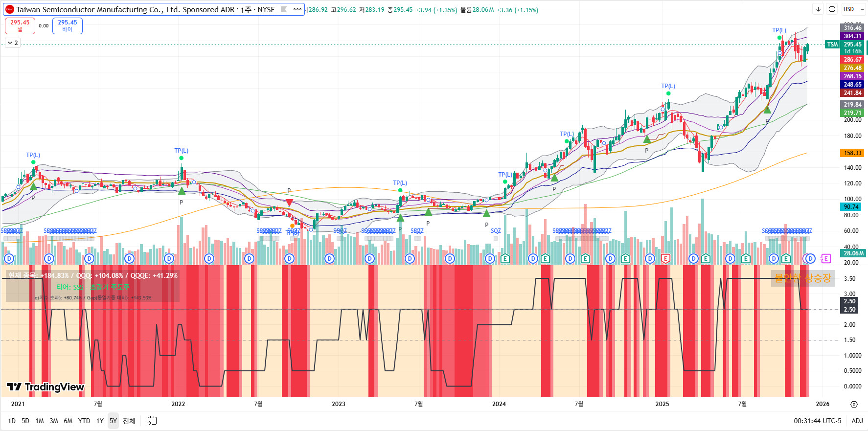Click the red 286.67 price label
Image resolution: width=868 pixels, height=431 pixels.
(x=852, y=60)
